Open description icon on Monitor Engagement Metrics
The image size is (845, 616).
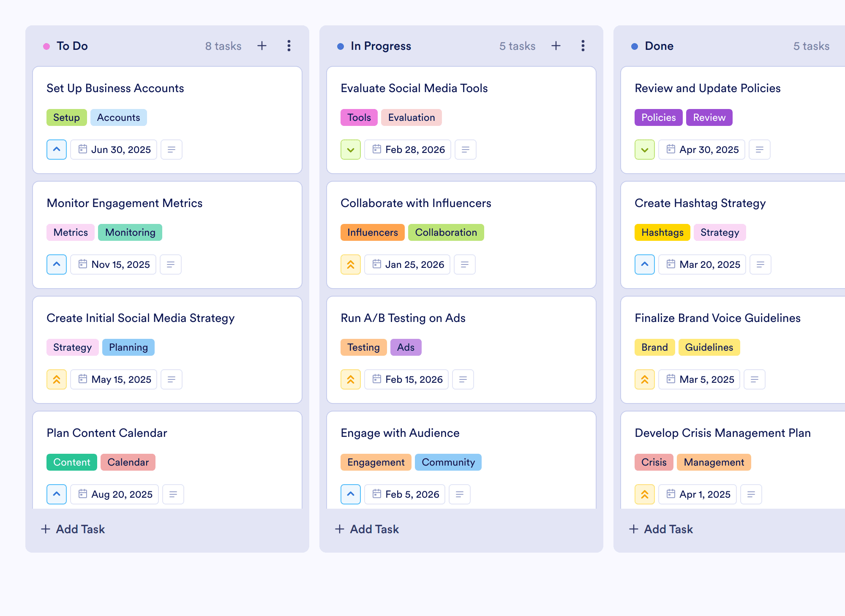point(171,264)
